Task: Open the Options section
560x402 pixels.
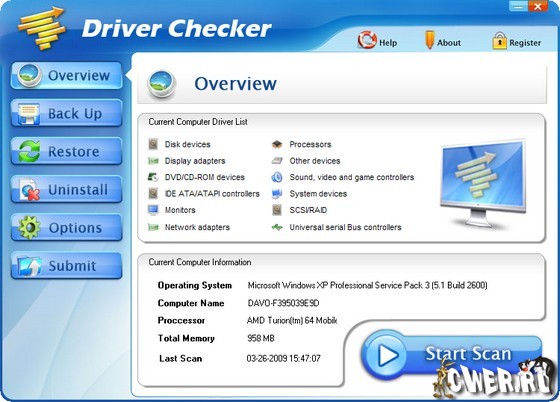Action: tap(66, 227)
